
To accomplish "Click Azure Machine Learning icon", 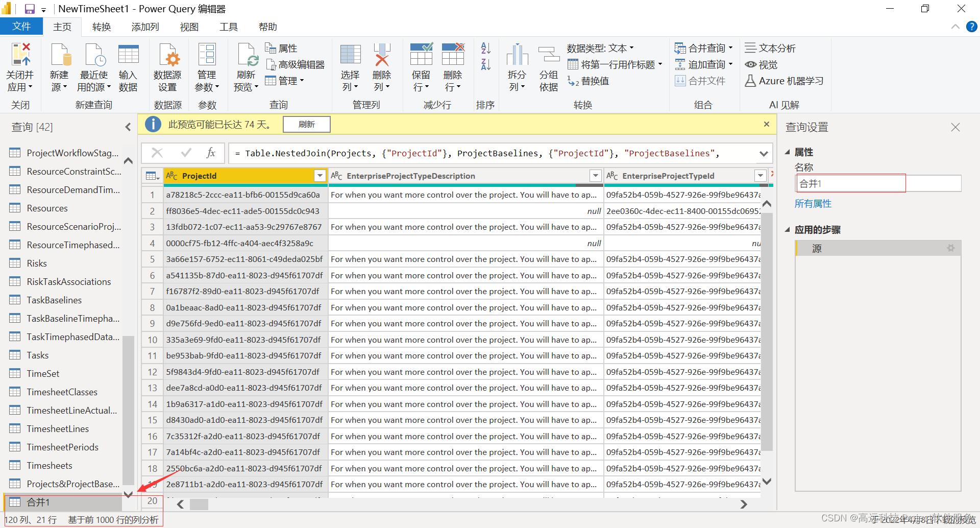I will pos(750,81).
